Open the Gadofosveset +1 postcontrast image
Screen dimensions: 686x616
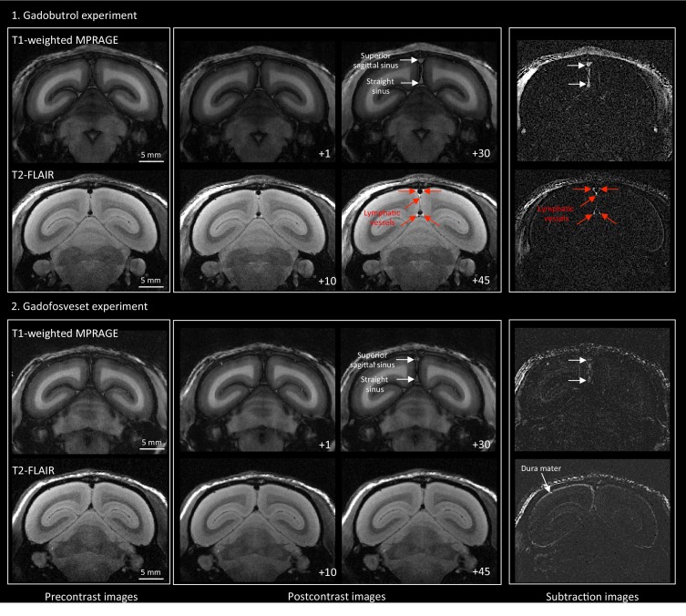pos(258,390)
